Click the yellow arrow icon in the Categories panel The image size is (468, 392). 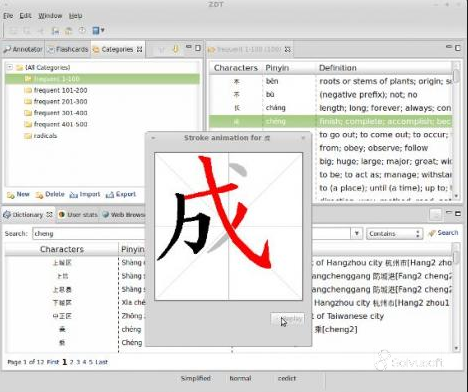coord(176,49)
